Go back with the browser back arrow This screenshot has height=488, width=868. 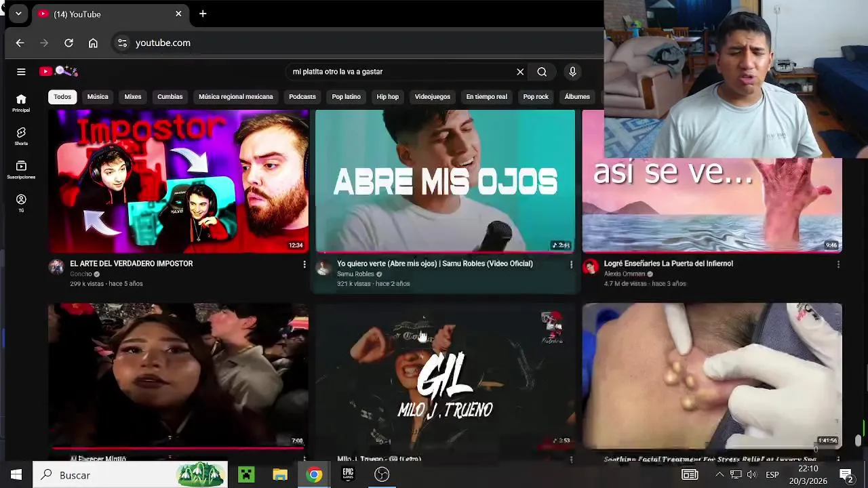(x=20, y=43)
